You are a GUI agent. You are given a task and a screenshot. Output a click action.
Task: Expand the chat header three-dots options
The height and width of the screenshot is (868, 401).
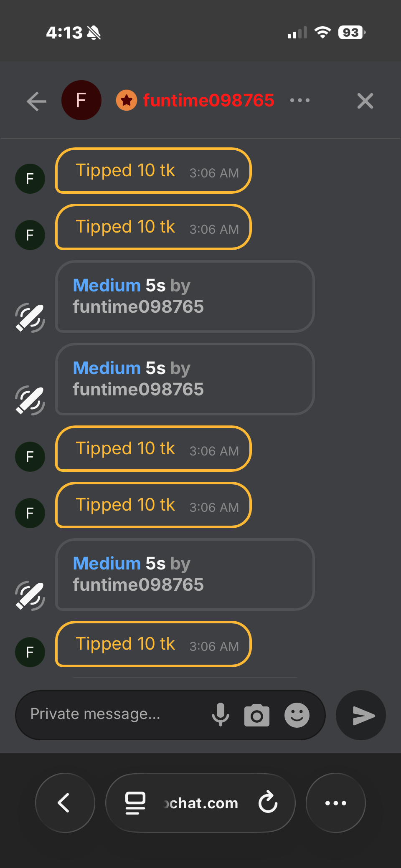pos(300,101)
